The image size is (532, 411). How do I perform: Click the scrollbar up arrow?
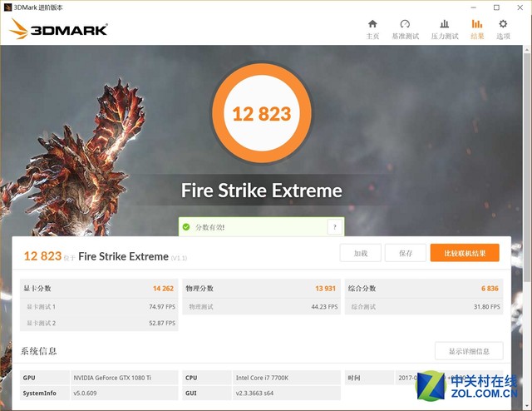(x=527, y=50)
